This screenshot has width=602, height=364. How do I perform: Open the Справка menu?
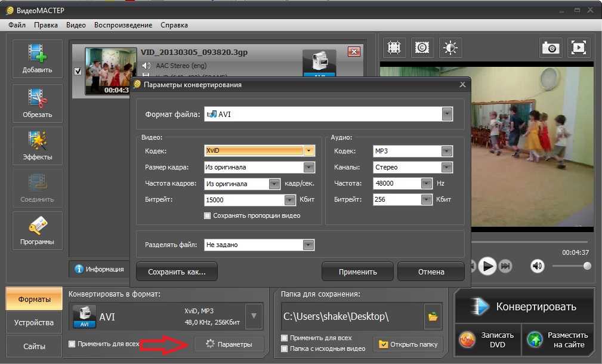point(174,25)
